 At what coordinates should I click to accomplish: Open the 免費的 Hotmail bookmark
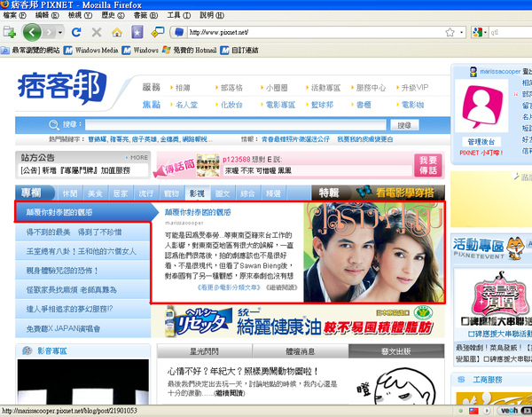click(190, 51)
